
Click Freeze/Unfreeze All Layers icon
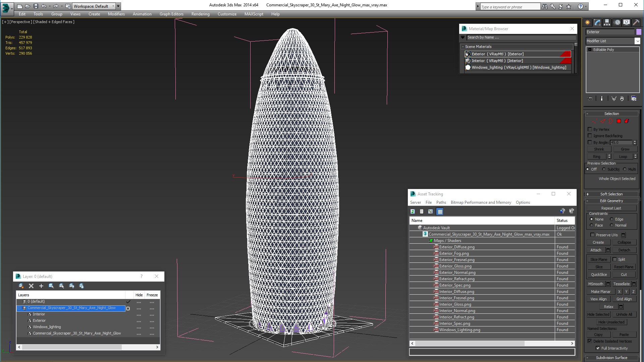[x=82, y=286]
